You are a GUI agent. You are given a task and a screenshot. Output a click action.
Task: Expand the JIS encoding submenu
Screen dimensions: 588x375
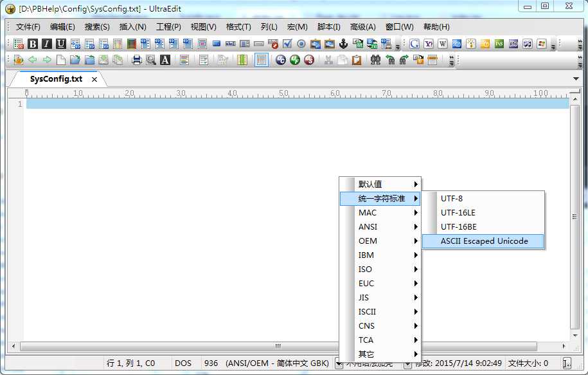380,298
